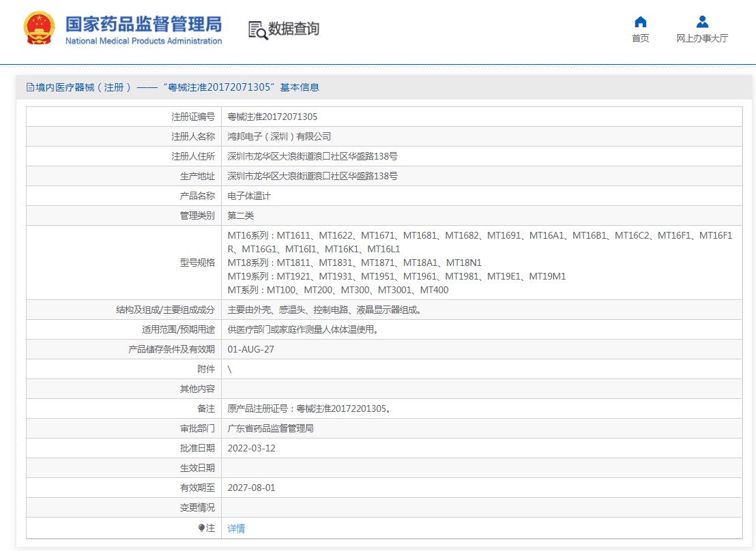Open 网上办事大厅 label
Viewport: 756px width, 551px height.
pyautogui.click(x=702, y=38)
